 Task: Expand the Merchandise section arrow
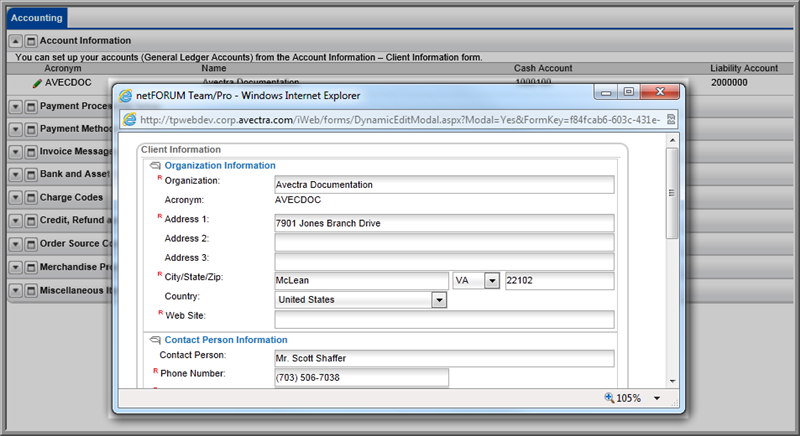[x=16, y=267]
